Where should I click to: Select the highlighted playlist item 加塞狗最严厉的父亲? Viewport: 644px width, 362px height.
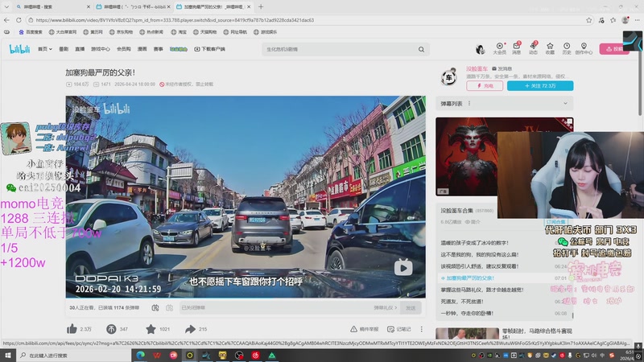click(505, 278)
